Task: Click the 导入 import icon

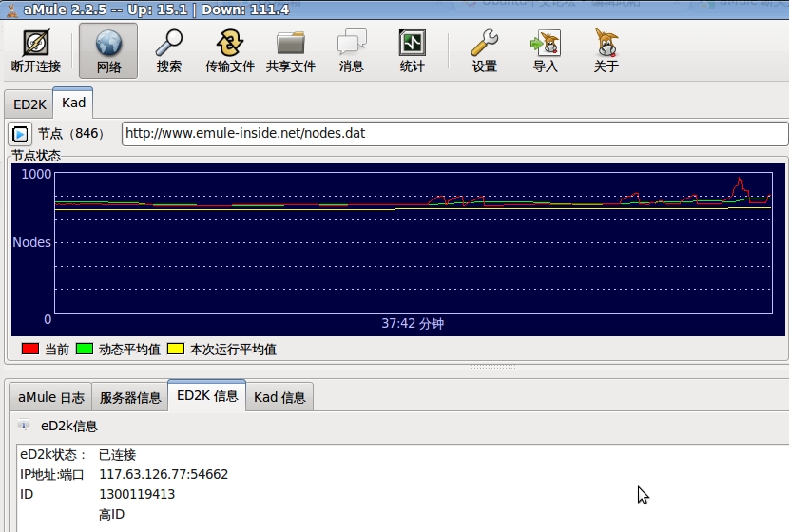Action: point(546,50)
